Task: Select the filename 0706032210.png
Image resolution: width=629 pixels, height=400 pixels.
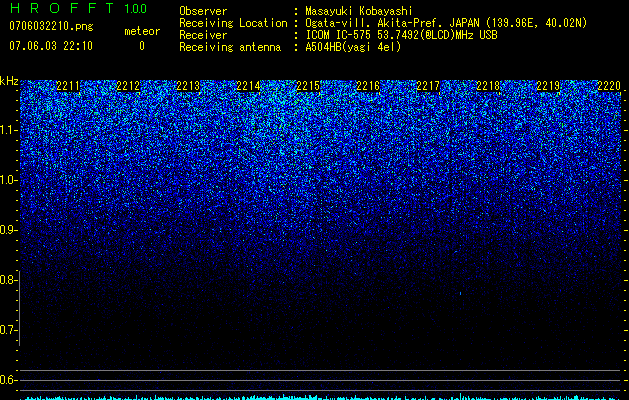Action: [51, 26]
